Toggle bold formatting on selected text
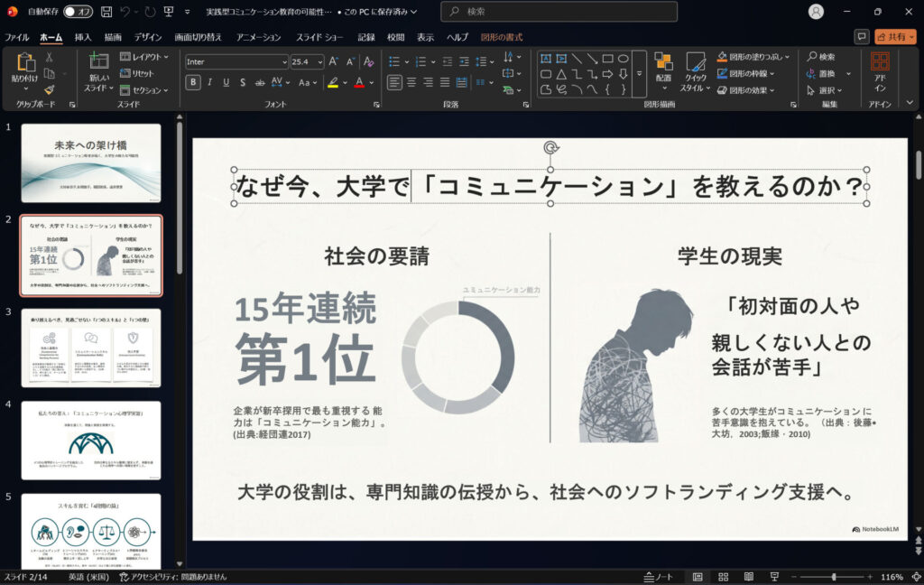 192,82
